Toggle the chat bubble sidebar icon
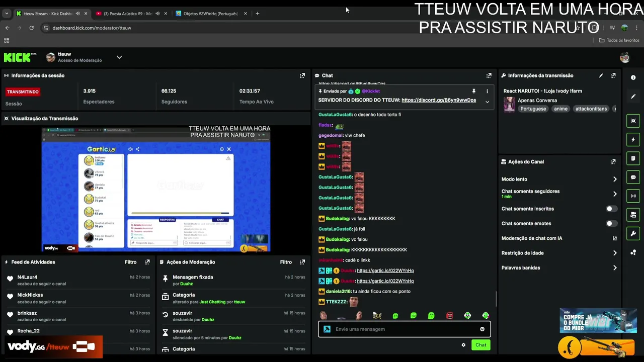644x362 pixels. click(x=633, y=177)
